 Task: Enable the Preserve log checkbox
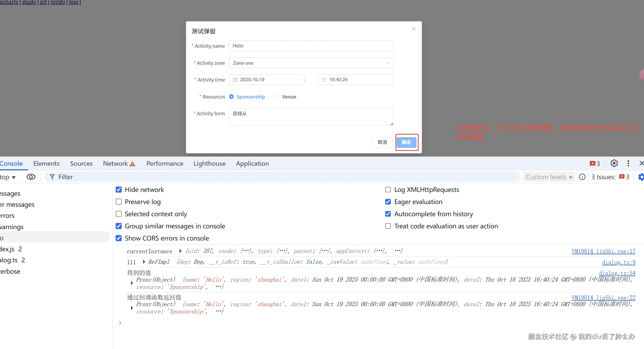click(x=119, y=202)
